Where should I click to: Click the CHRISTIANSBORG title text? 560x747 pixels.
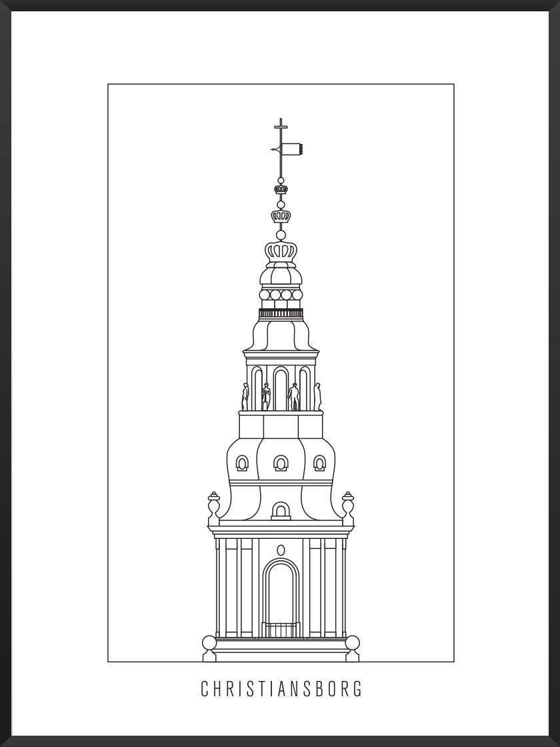pos(281,689)
